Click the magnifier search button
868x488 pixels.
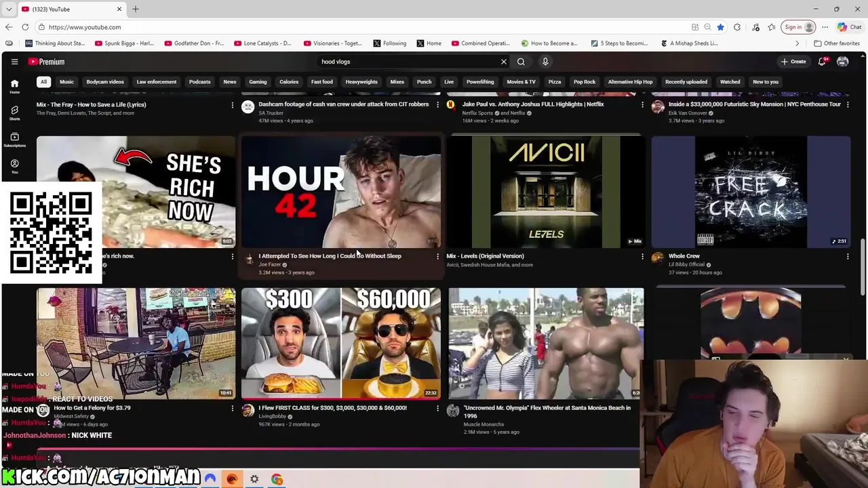tap(521, 62)
